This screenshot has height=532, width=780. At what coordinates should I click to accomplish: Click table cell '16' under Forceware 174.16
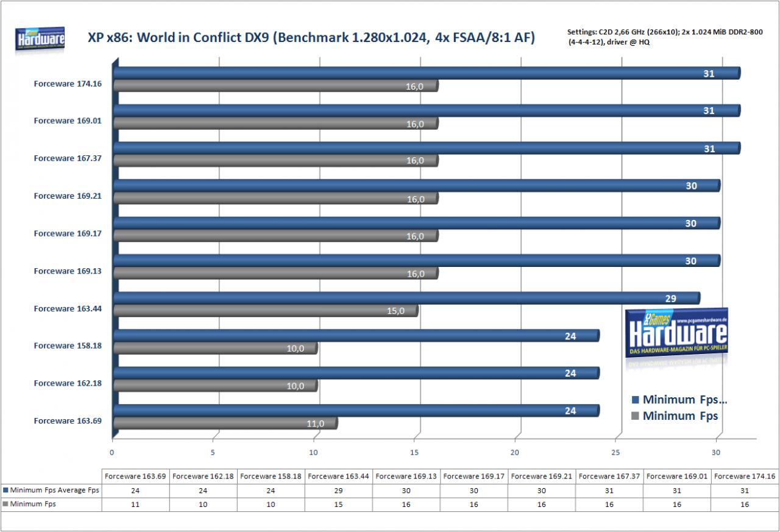point(746,505)
